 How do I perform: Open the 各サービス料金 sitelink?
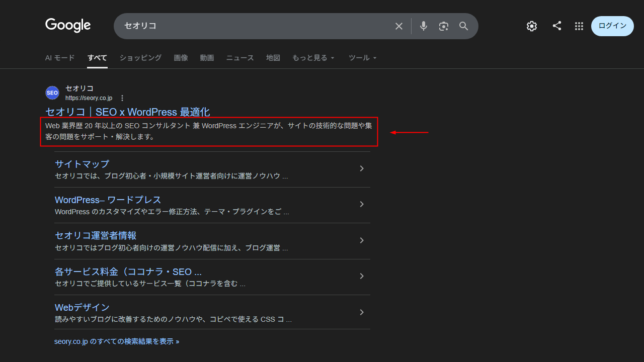(128, 271)
